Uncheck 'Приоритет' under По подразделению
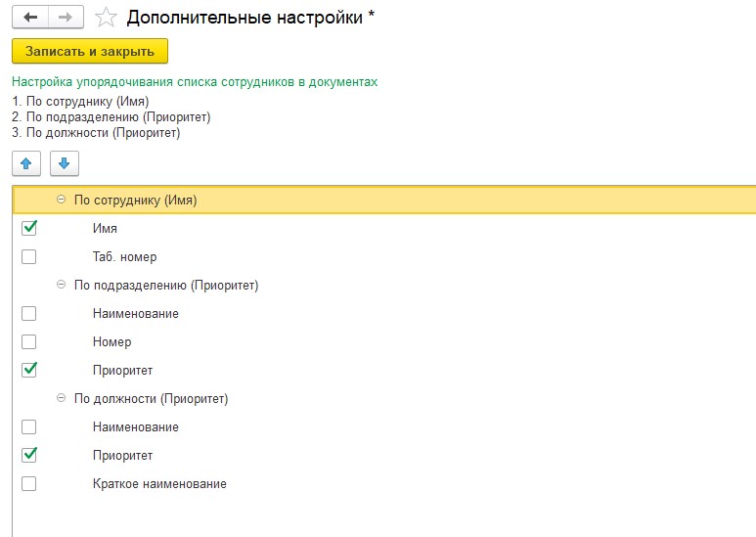756x537 pixels. coord(28,370)
